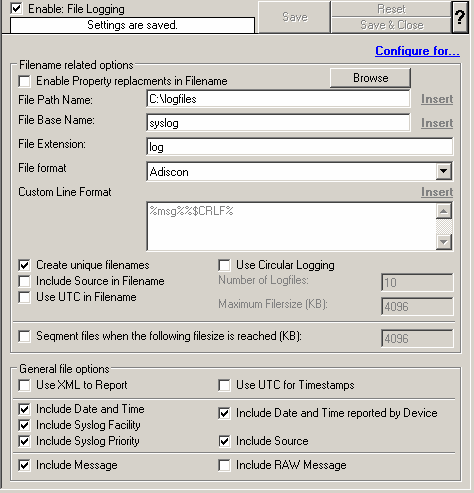Focus the File Extension input field
This screenshot has width=474, height=493.
pos(300,147)
